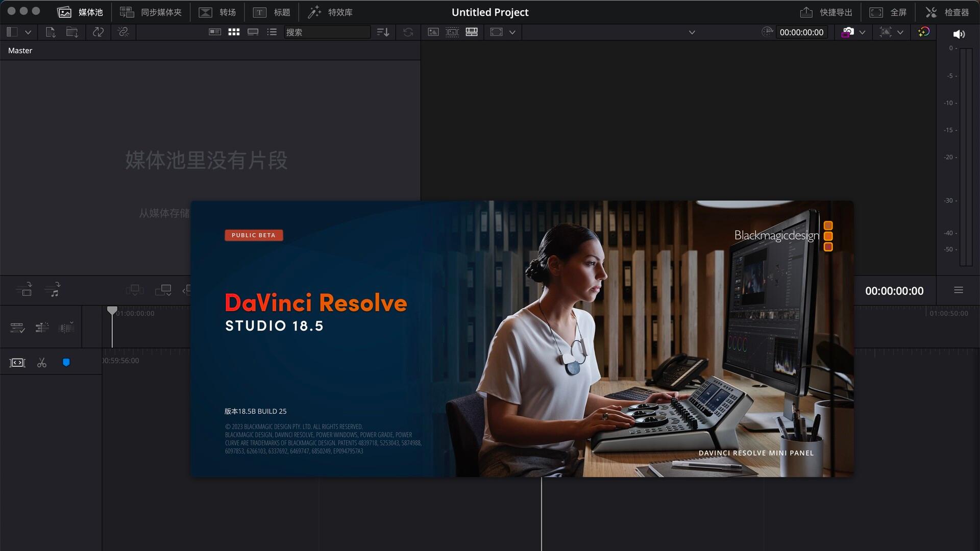Click the Create Audio-Only Track icon
Image resolution: width=980 pixels, height=551 pixels.
(x=53, y=290)
